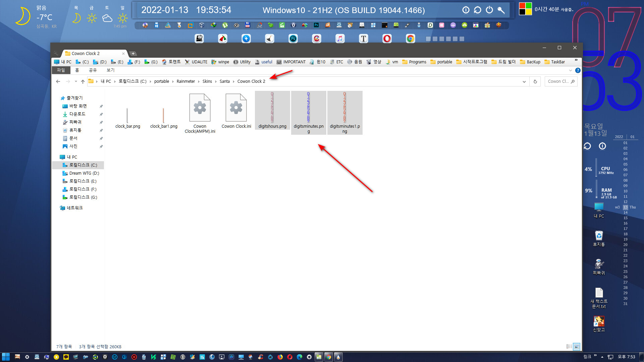Image resolution: width=644 pixels, height=362 pixels.
Task: Open the TaskBar favorites bar folder
Action: 555,62
